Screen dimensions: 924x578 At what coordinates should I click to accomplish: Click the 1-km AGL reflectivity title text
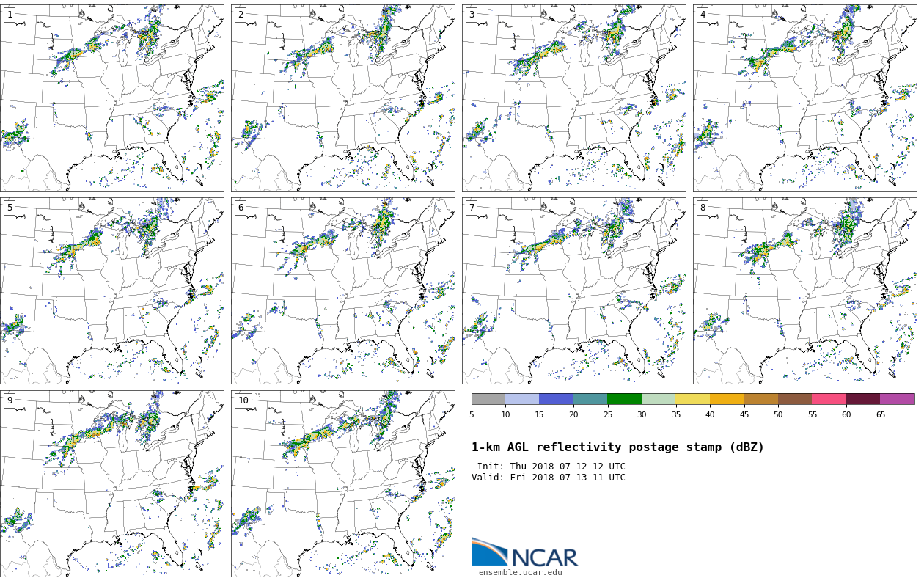pos(617,447)
